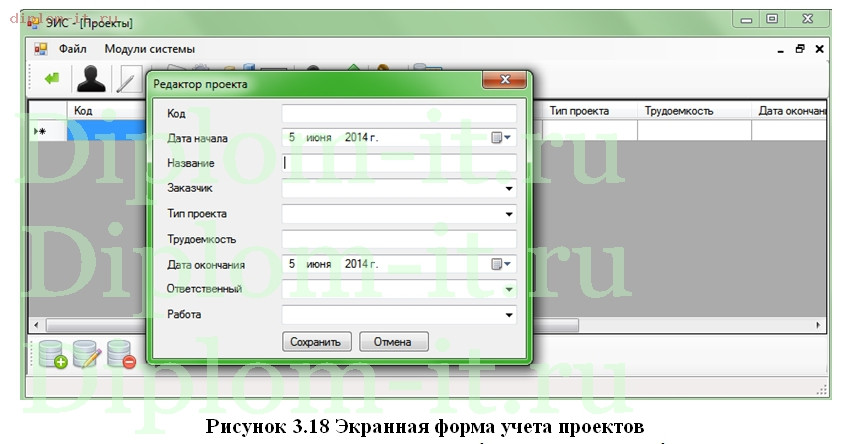Click the Код input field
This screenshot has height=444, width=853.
(x=399, y=113)
